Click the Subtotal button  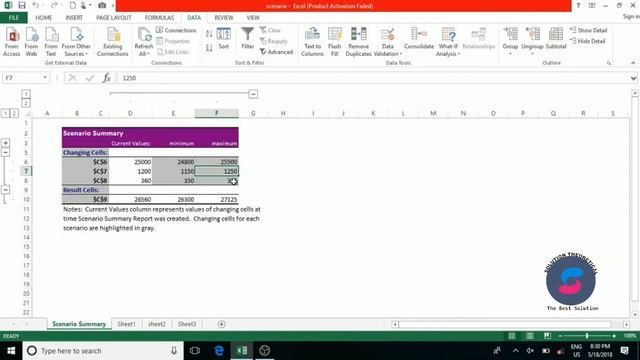pos(556,39)
